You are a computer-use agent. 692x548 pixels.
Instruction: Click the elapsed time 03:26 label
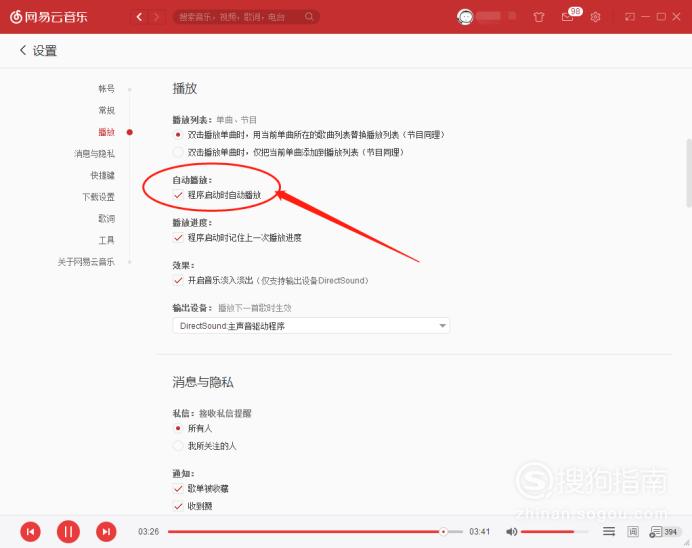[x=148, y=532]
